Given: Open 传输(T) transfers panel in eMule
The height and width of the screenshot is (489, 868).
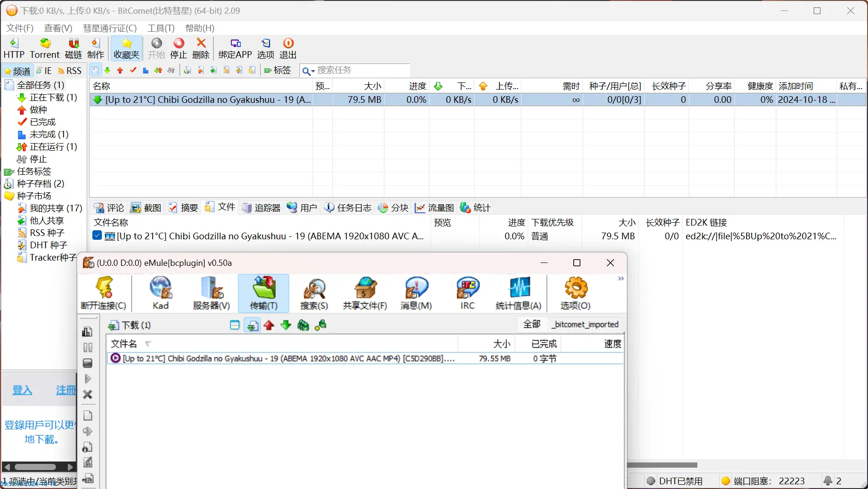Looking at the screenshot, I should click(x=263, y=293).
